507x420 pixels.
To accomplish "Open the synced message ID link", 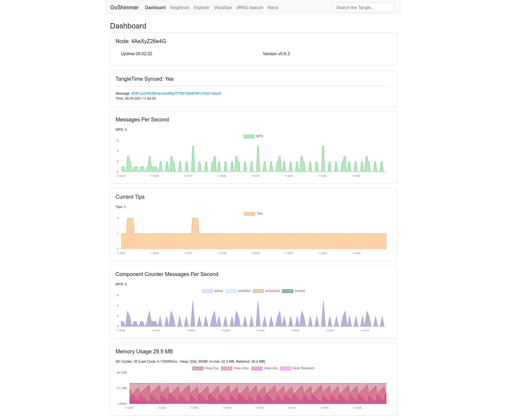I will [176, 94].
